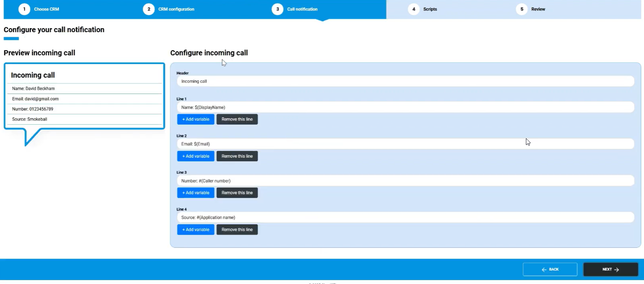Add variable to Line 4
Screen dimensions: 644x284
pyautogui.click(x=196, y=230)
